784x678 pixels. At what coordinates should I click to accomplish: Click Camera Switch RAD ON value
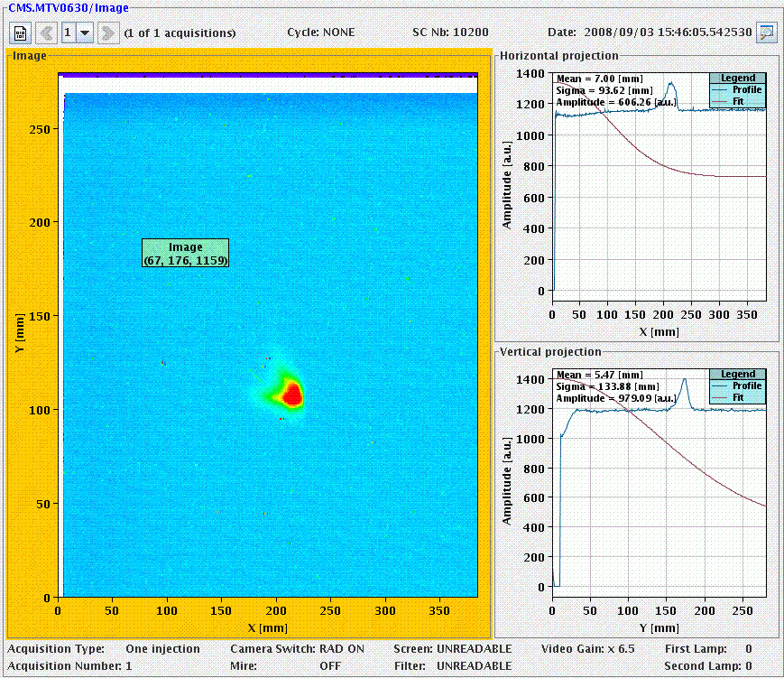[342, 649]
